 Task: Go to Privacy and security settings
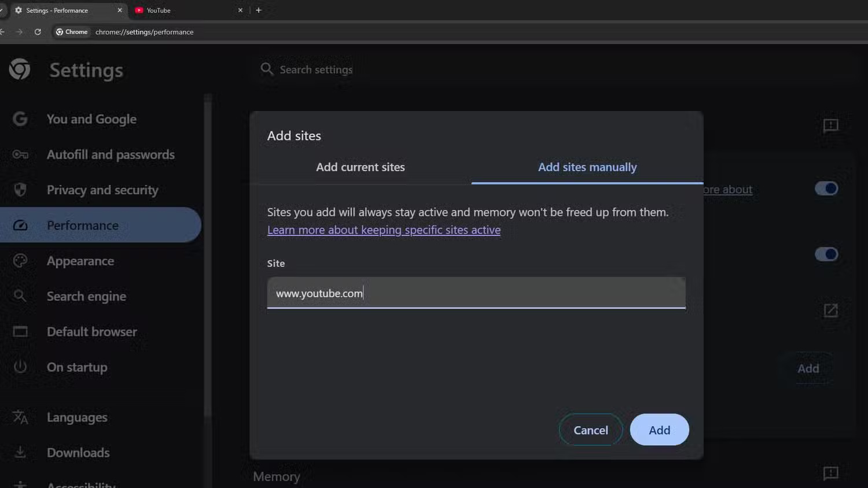coord(102,190)
